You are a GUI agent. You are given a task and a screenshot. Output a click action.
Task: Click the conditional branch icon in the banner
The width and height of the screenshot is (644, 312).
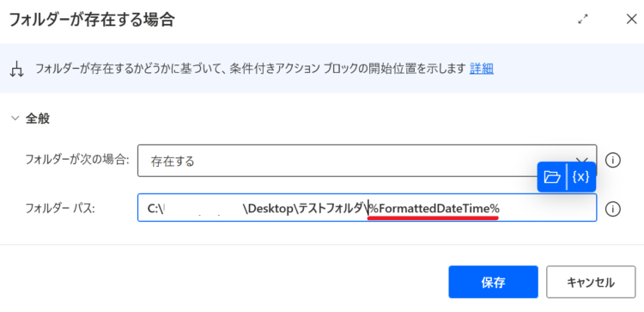click(17, 70)
